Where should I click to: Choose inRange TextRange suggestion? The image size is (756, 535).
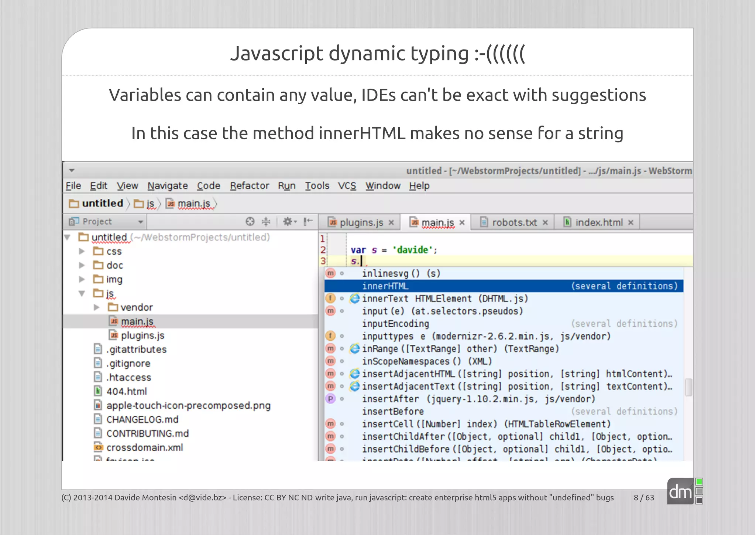[x=504, y=349]
